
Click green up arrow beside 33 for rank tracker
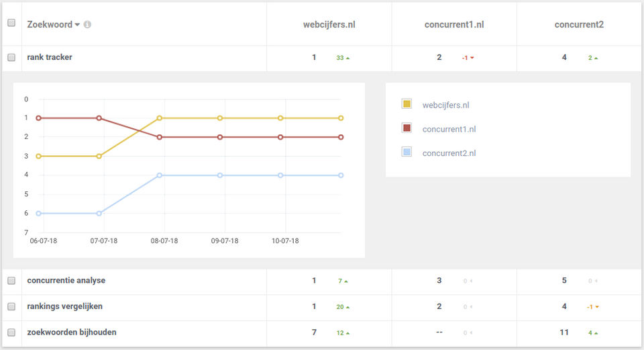point(348,58)
